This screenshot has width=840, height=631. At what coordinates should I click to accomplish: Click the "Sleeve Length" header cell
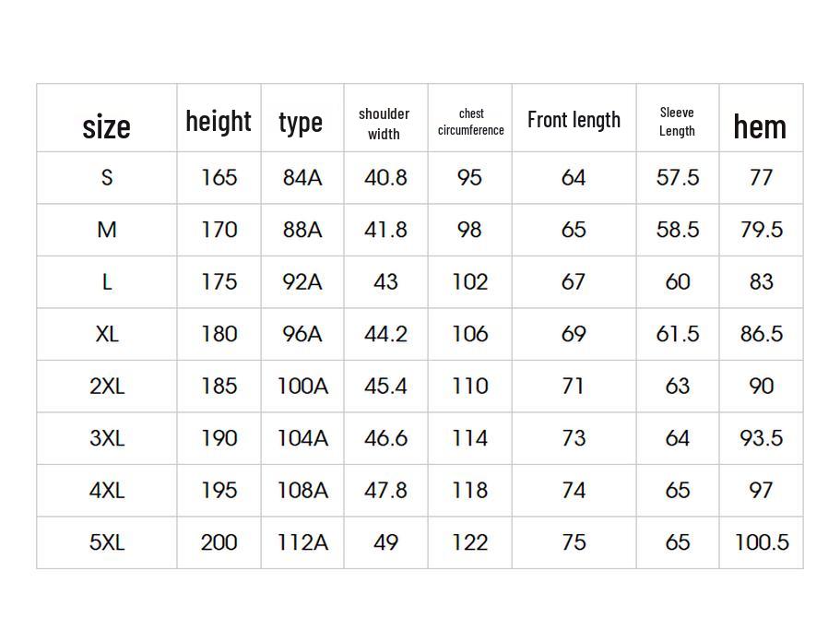(x=677, y=122)
